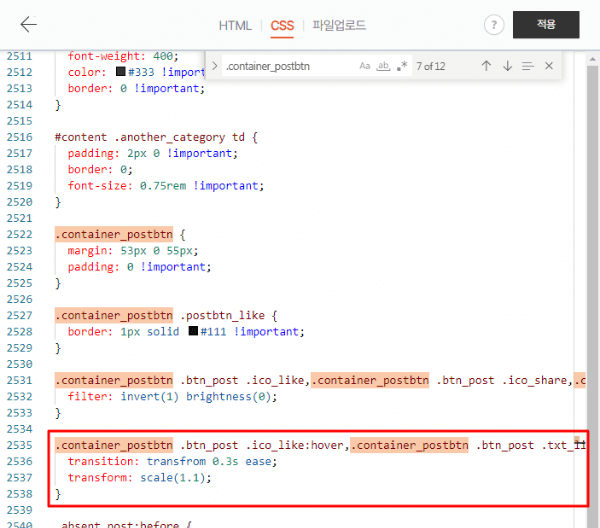Jump to previous match arrow
The width and height of the screenshot is (600, 528).
coord(486,66)
